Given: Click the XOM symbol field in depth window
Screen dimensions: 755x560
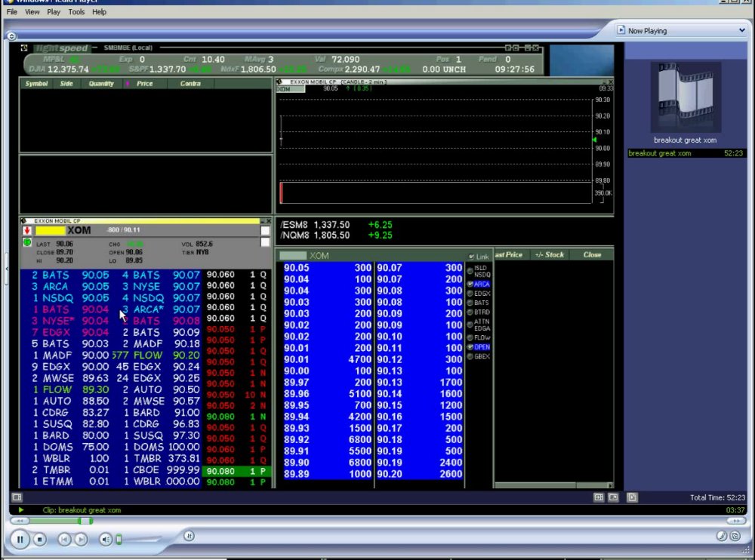Looking at the screenshot, I should tap(293, 256).
